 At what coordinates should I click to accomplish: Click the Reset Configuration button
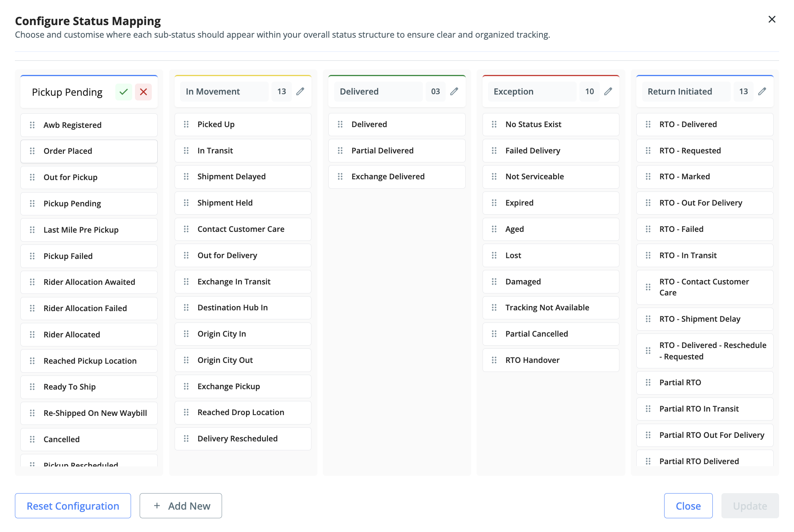tap(73, 506)
